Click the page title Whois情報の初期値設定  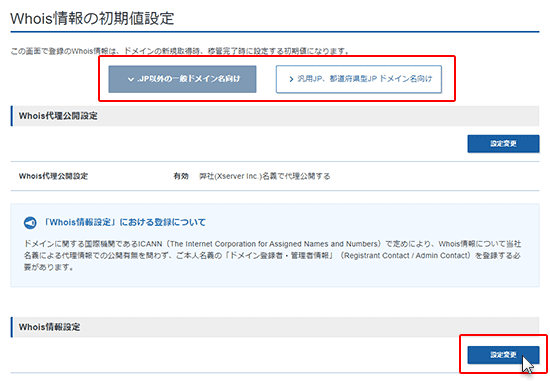[92, 18]
